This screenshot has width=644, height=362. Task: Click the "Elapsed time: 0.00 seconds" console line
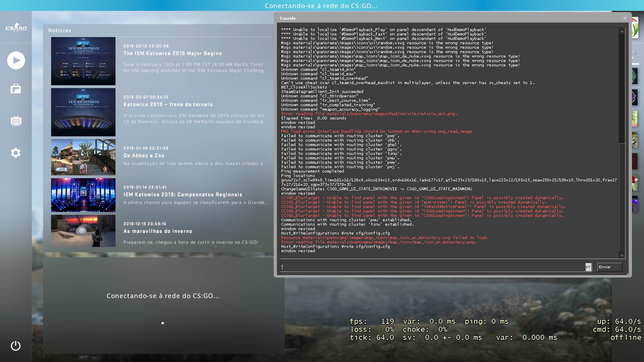pyautogui.click(x=314, y=118)
